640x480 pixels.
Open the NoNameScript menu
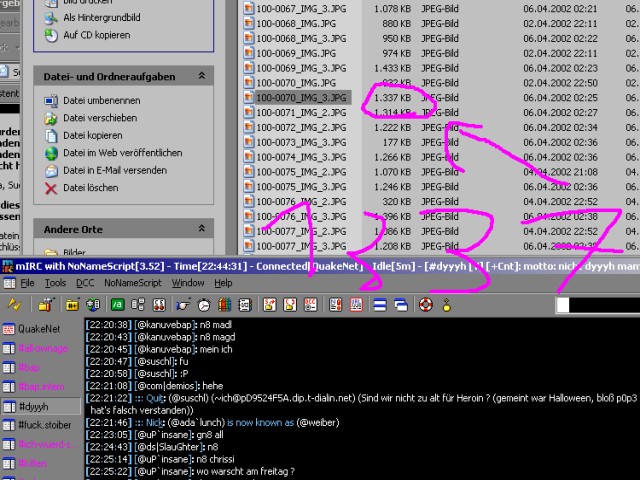click(133, 283)
